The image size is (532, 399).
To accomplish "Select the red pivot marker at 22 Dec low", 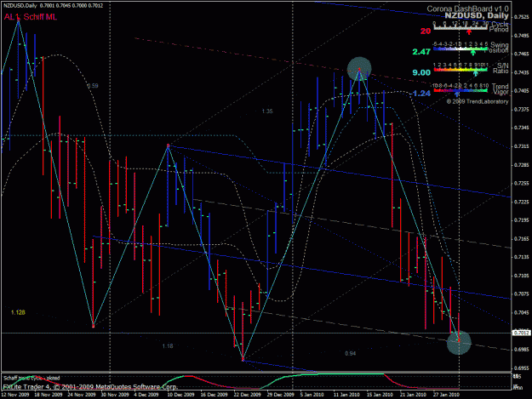I will [243, 360].
